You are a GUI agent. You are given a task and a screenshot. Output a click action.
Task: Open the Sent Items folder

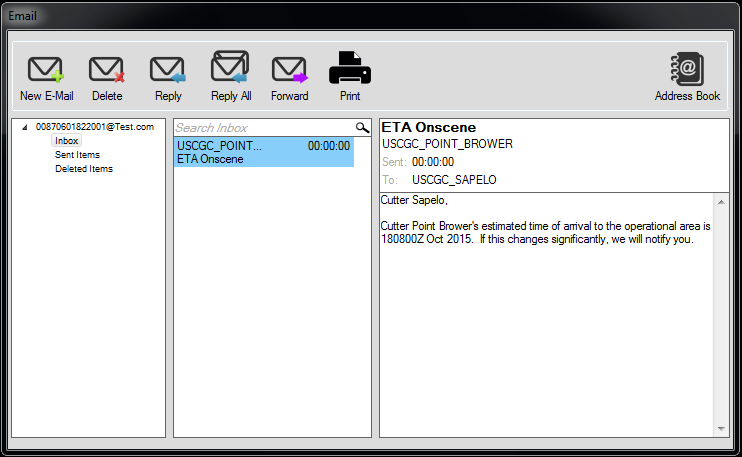(77, 155)
